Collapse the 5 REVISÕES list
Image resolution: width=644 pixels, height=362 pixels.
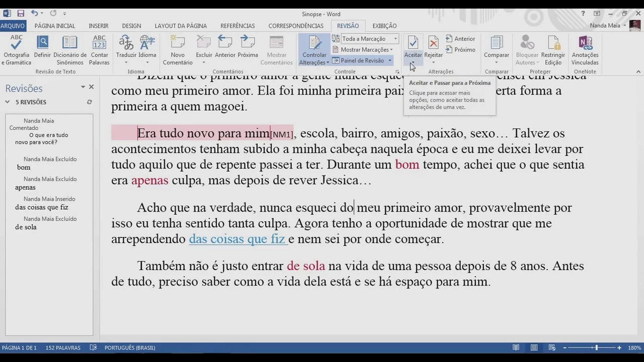8,102
